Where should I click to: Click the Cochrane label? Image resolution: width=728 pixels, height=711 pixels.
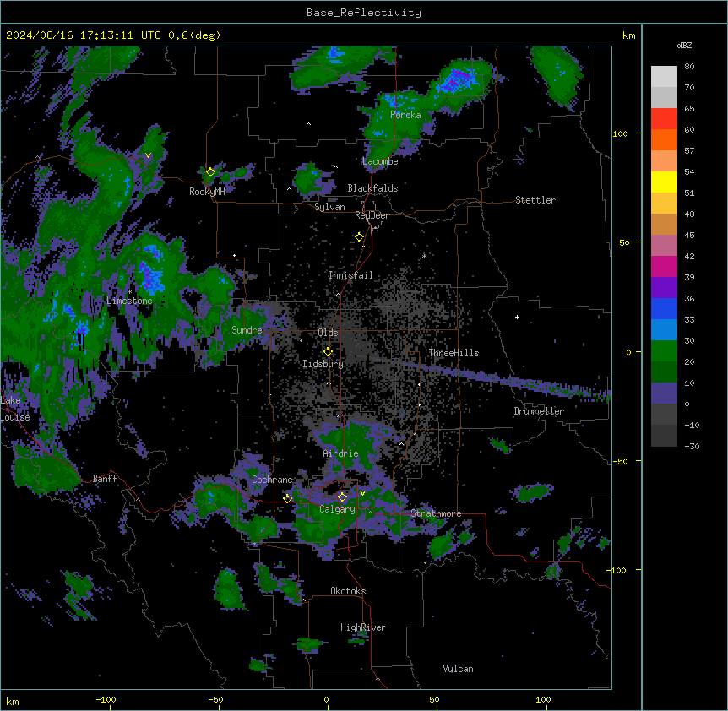[272, 480]
